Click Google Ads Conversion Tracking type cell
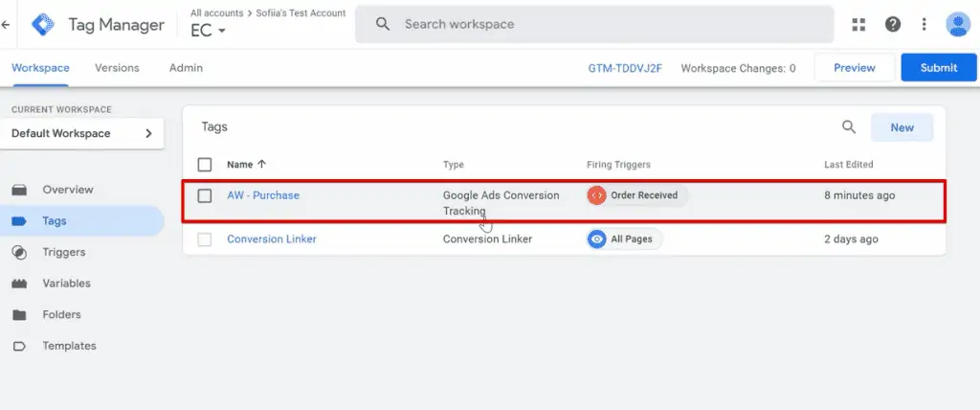The image size is (980, 410). [x=501, y=203]
